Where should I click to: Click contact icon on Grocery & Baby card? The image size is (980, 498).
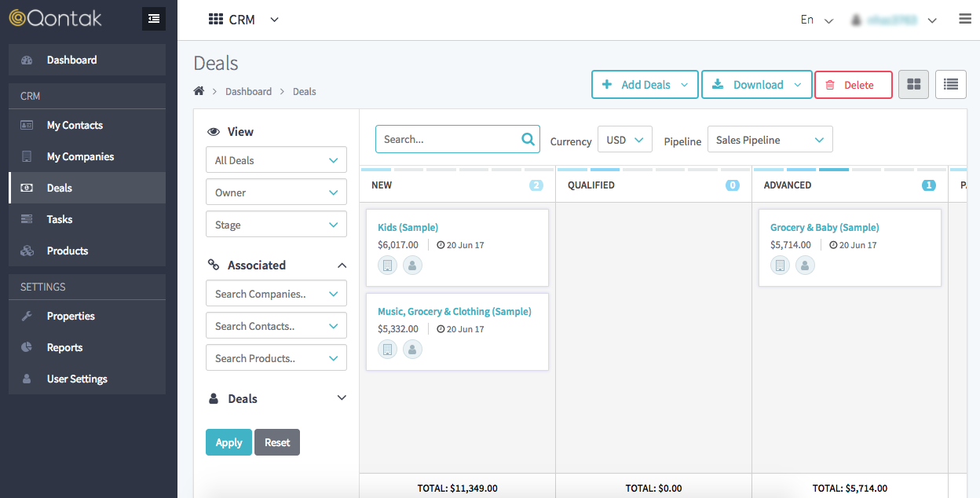click(x=805, y=265)
